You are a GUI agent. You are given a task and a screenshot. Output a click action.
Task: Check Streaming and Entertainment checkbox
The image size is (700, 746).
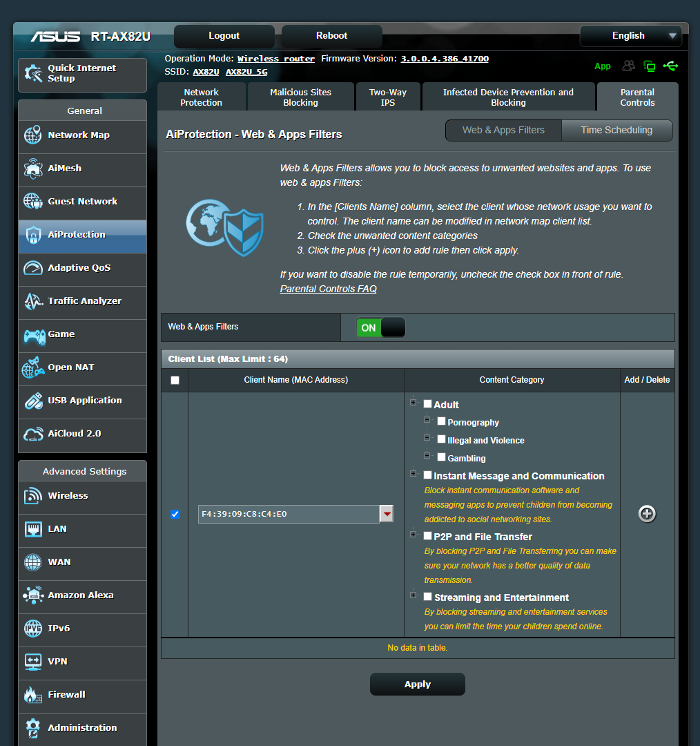(x=427, y=597)
